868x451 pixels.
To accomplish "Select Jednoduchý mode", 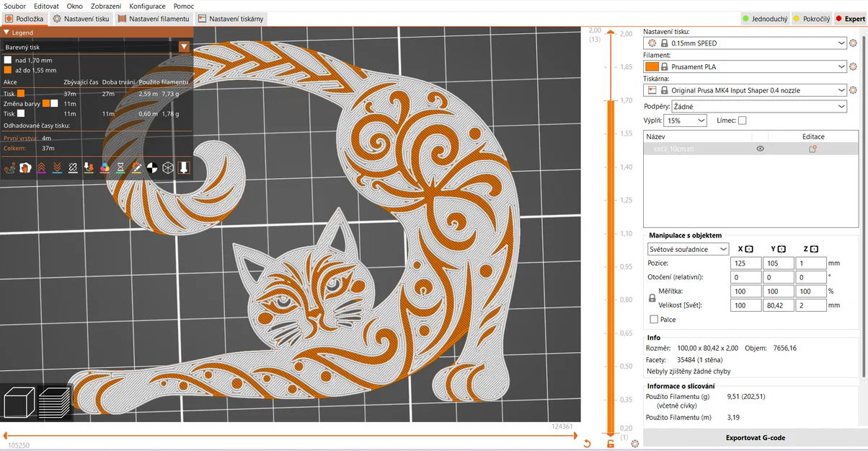I will [765, 19].
